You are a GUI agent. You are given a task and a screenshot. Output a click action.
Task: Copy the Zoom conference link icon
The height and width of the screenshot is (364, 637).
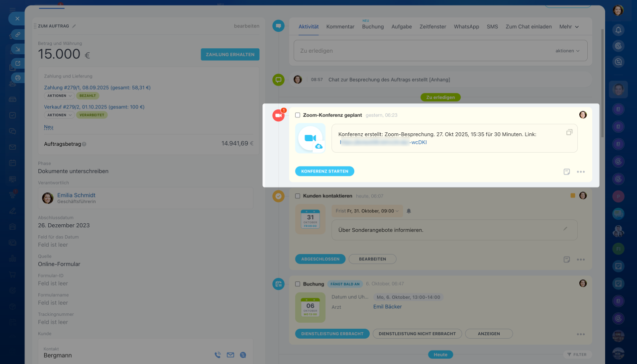point(569,132)
